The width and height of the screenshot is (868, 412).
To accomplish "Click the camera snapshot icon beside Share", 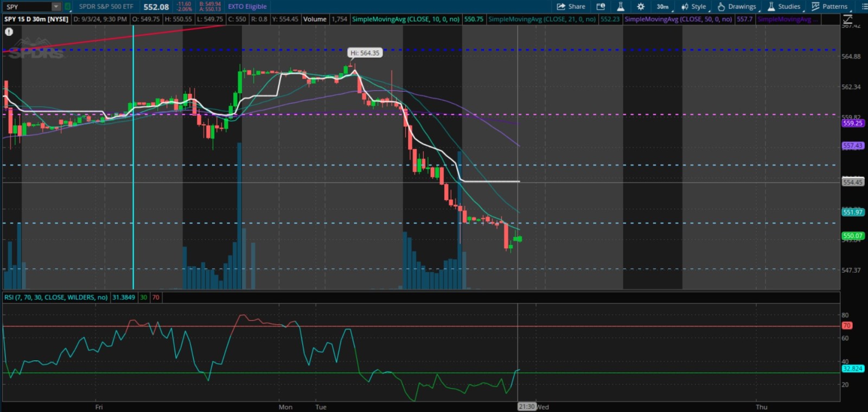I will coord(601,7).
